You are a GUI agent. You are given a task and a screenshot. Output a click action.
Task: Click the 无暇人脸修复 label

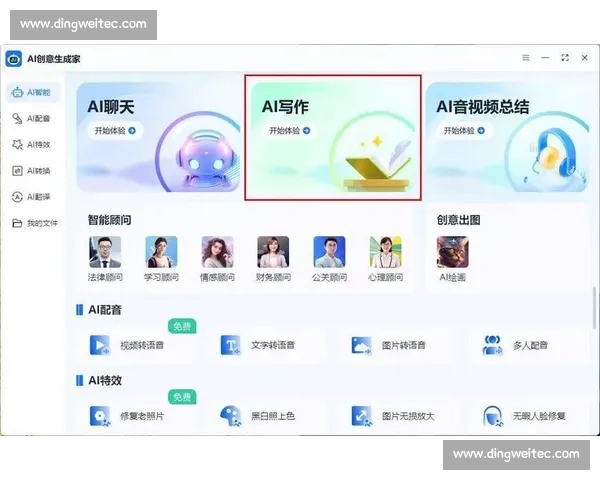point(539,416)
